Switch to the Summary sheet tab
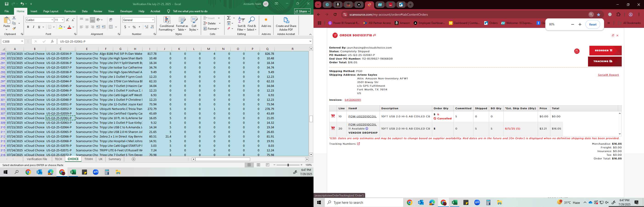The height and width of the screenshot is (207, 644). pos(115,159)
